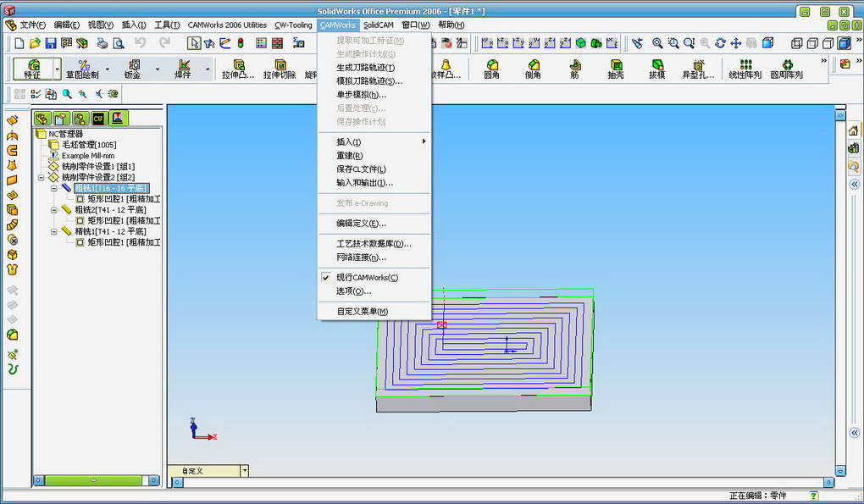Click the Previous View icon
Image resolution: width=864 pixels, height=504 pixels.
[638, 43]
